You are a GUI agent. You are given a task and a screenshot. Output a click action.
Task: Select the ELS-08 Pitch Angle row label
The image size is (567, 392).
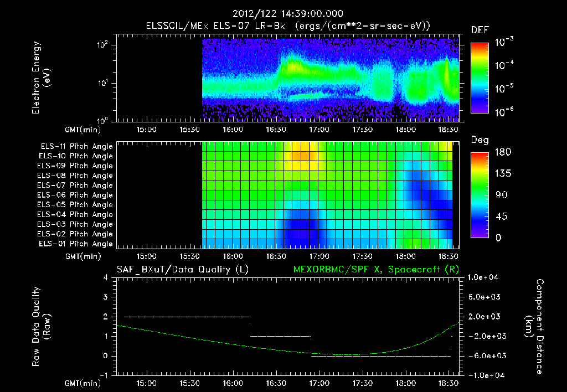(x=75, y=176)
